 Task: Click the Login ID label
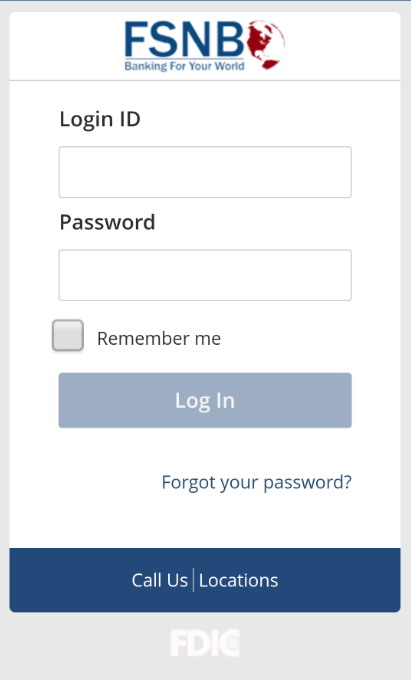coord(100,119)
